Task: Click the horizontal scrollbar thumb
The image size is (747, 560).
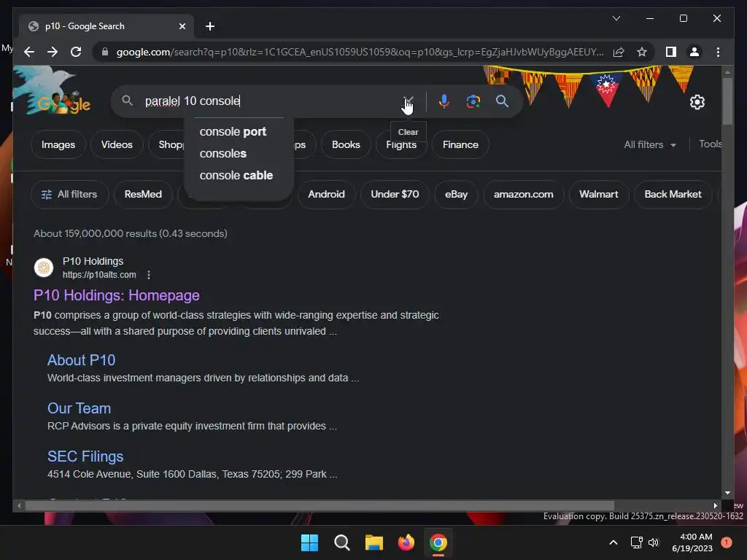Action: 320,506
